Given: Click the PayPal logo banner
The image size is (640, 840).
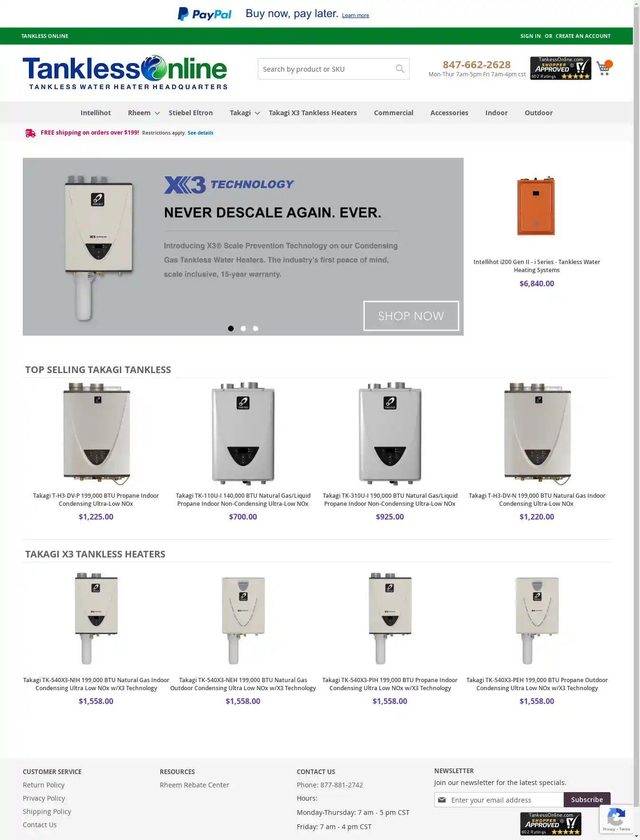Looking at the screenshot, I should [204, 14].
